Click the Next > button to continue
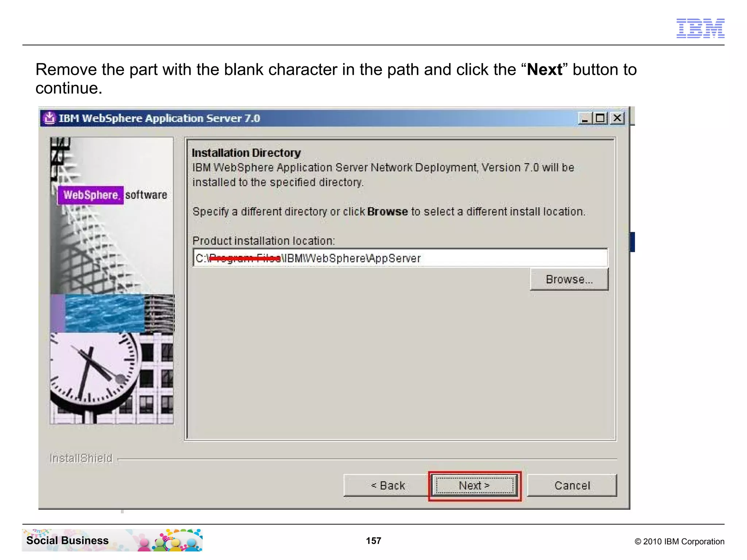The image size is (747, 560). point(475,486)
